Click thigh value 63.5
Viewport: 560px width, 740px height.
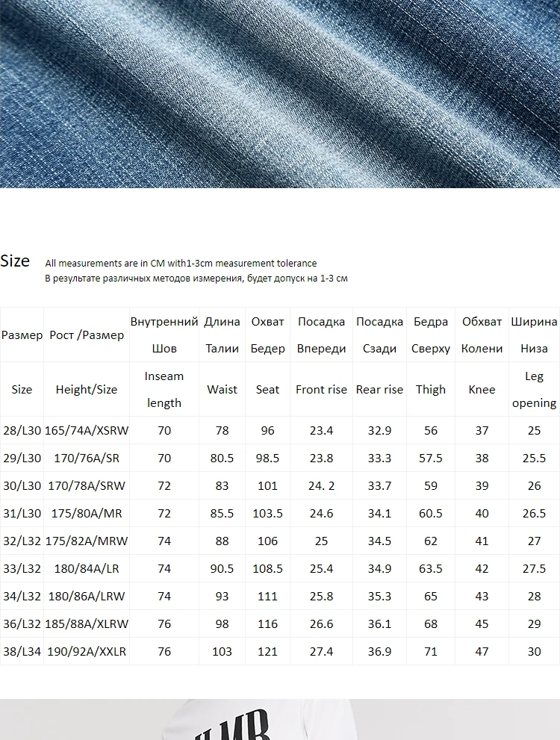point(431,568)
